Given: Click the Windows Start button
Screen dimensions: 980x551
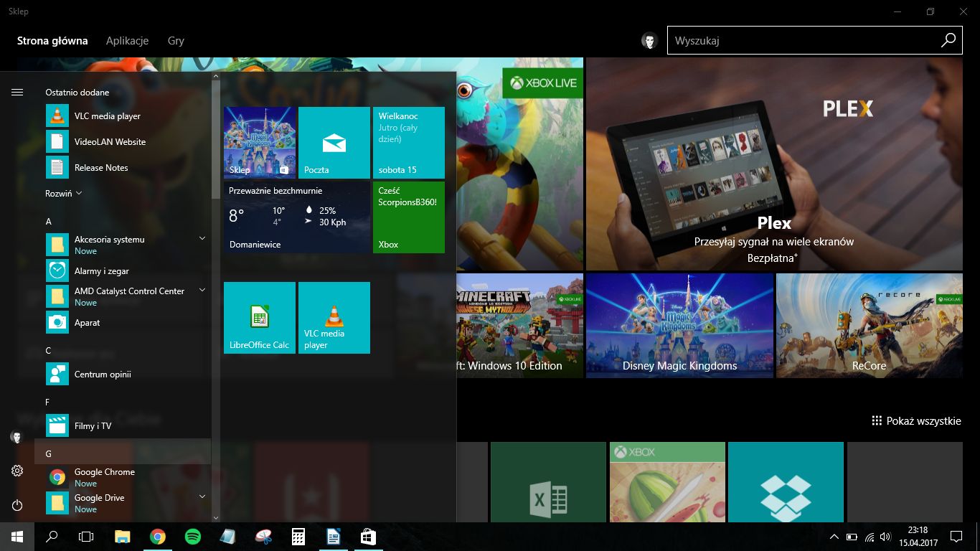Looking at the screenshot, I should pyautogui.click(x=17, y=537).
